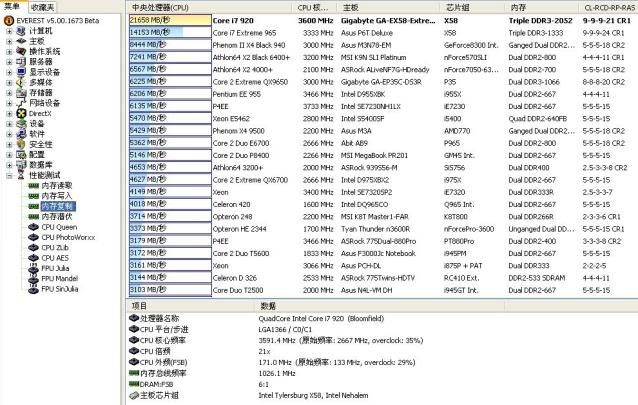Run the CPU Queen benchmark

pos(58,227)
